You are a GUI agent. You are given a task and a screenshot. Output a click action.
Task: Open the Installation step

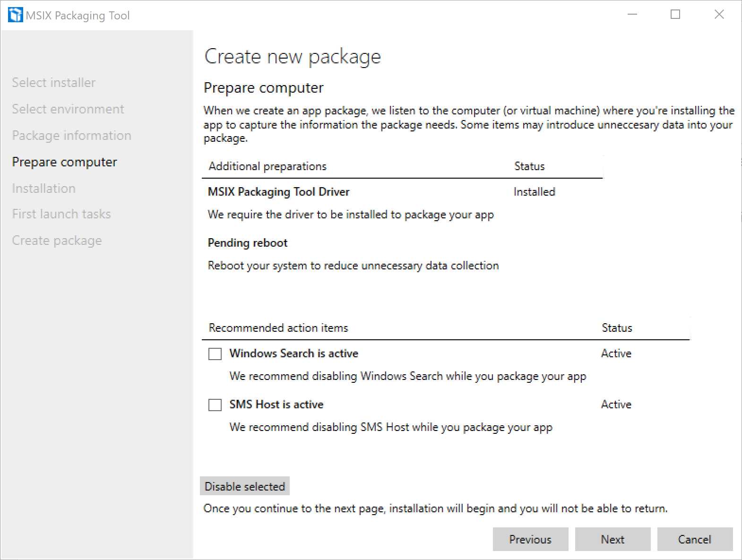[44, 189]
